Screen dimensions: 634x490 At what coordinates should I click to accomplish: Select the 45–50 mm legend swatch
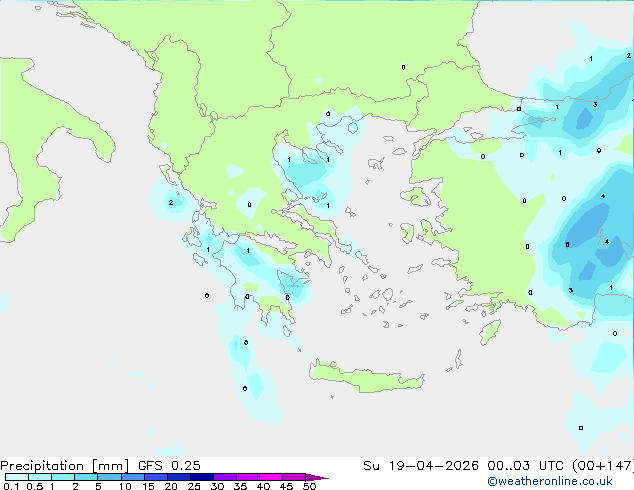point(294,477)
